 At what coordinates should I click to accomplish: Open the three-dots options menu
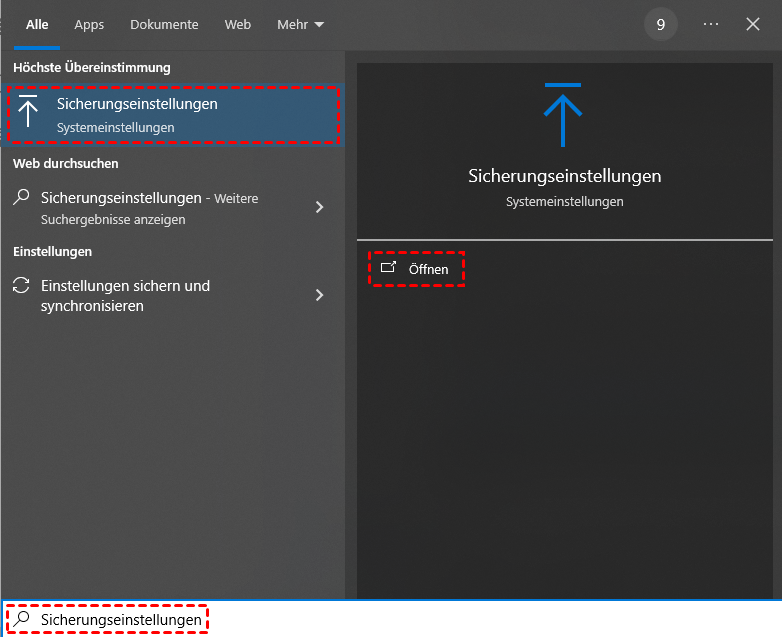point(711,24)
